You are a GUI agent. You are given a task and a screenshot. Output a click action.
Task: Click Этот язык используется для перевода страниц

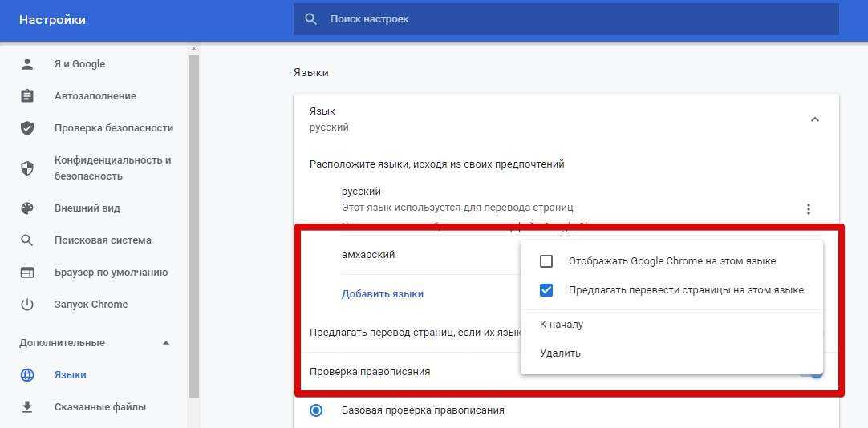pyautogui.click(x=457, y=208)
